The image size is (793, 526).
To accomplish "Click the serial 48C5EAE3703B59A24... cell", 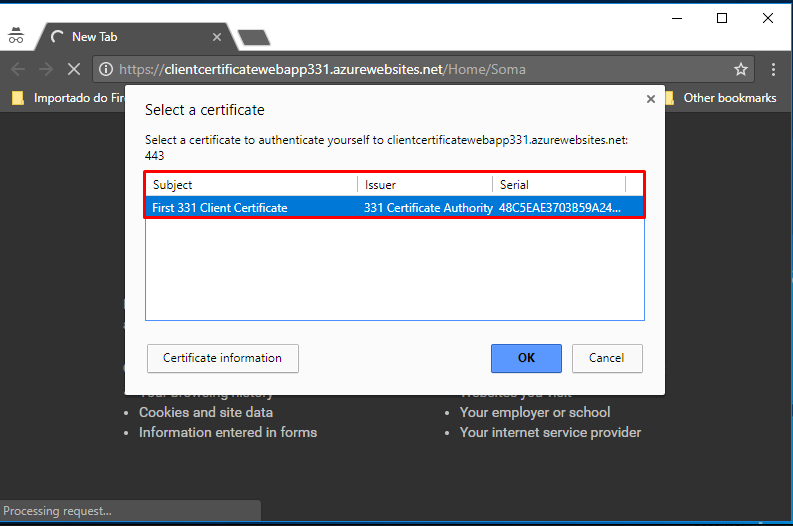I will [560, 207].
